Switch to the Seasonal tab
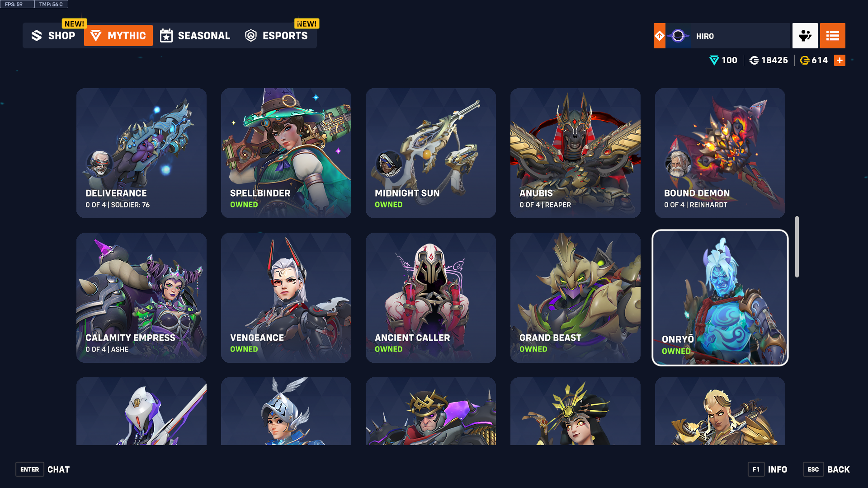This screenshot has height=488, width=868. pos(195,35)
